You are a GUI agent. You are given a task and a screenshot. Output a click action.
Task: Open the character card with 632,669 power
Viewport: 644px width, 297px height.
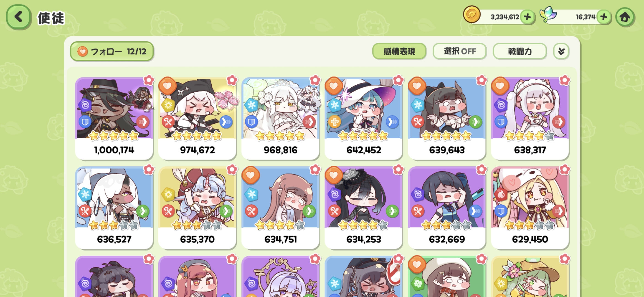447,208
